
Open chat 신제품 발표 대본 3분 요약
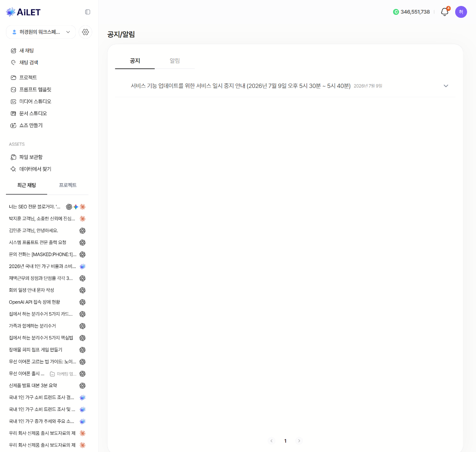[33, 386]
